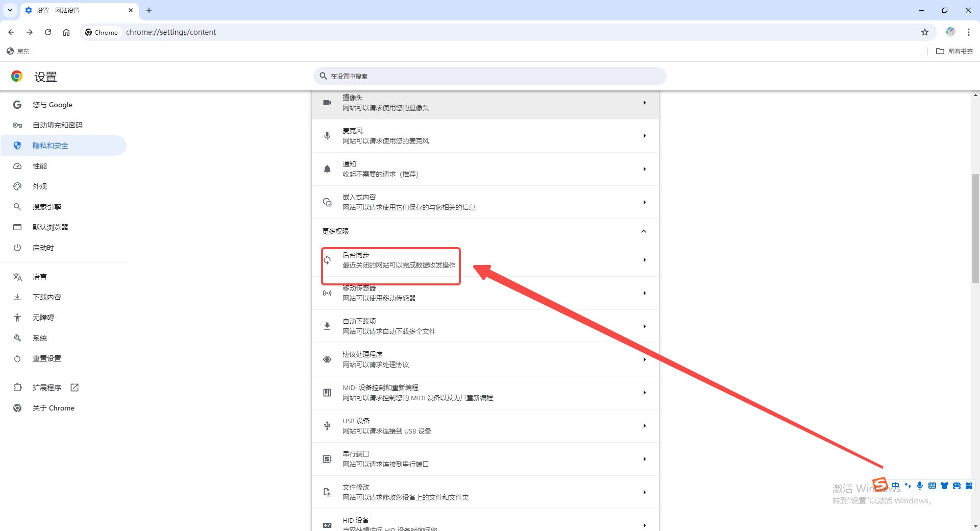Open the 所有书签 folder
Image resolution: width=980 pixels, height=531 pixels.
click(954, 51)
